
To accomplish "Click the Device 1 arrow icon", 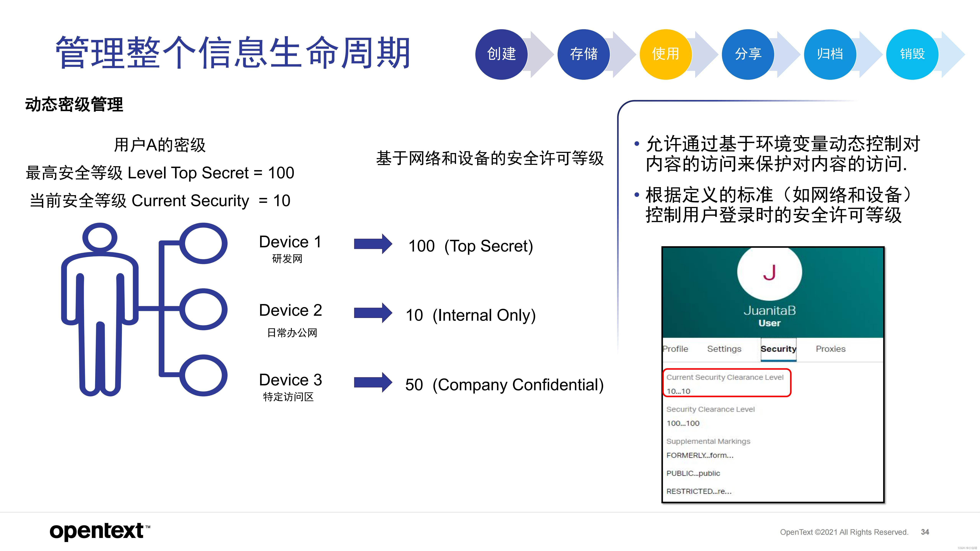I will [373, 244].
